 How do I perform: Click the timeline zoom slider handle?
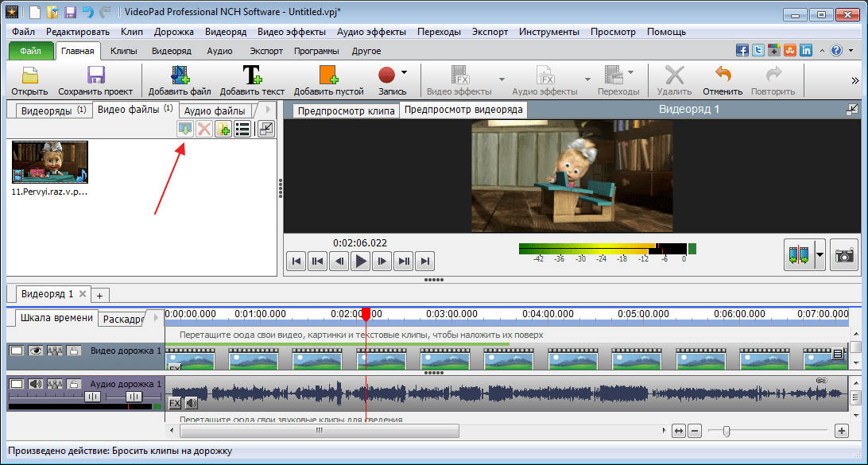pos(727,431)
